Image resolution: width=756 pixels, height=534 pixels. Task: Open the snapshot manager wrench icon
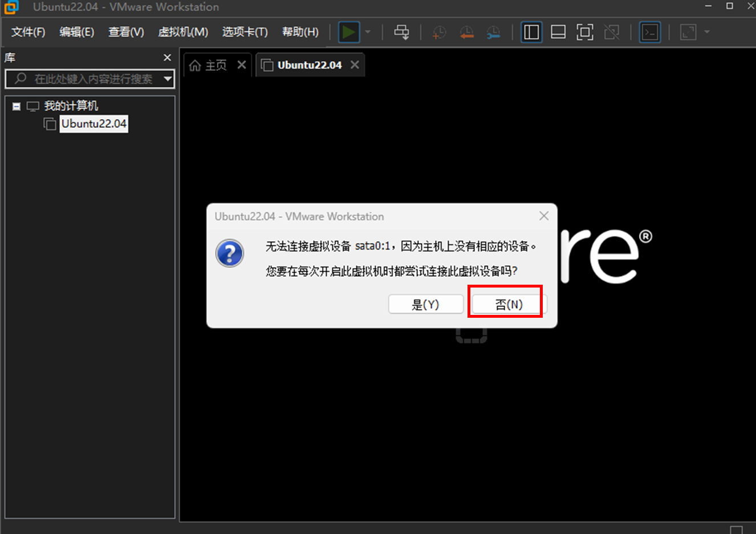click(x=493, y=33)
